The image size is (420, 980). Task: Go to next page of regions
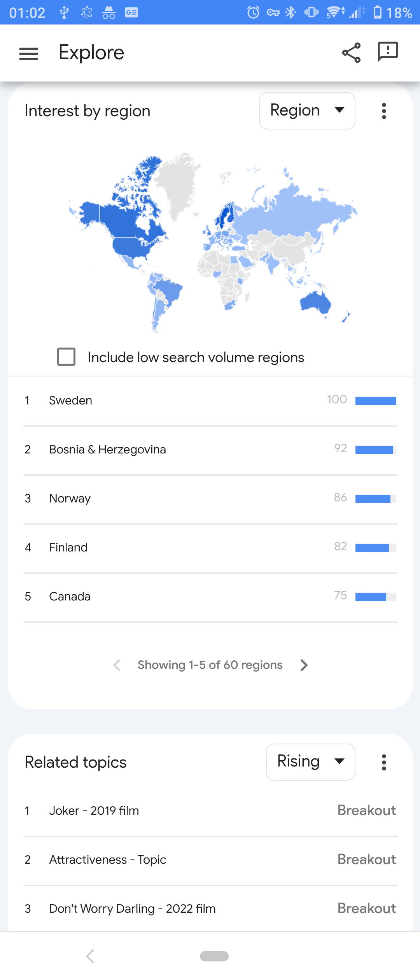point(304,665)
